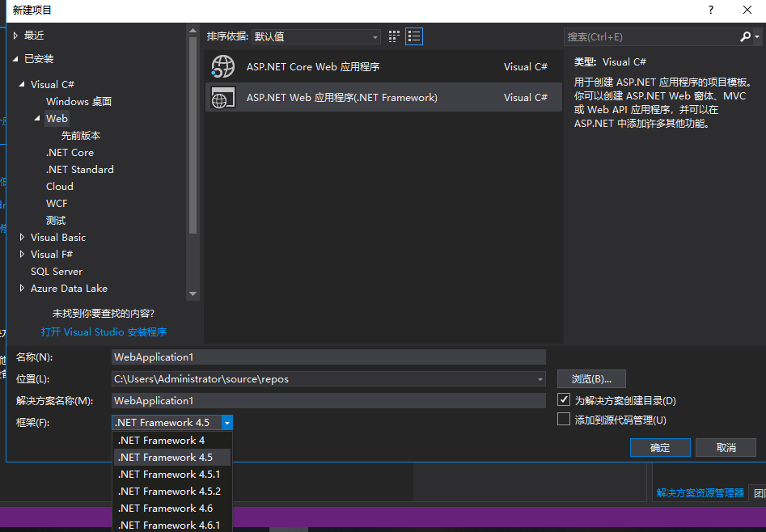Open search options dropdown arrow
Viewport: 766px width, 532px height.
[x=757, y=36]
